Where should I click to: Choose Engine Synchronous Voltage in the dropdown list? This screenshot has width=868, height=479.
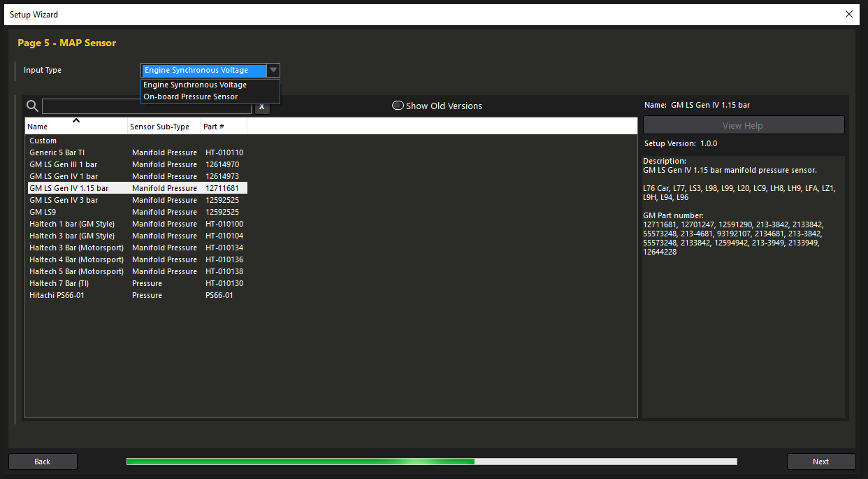click(x=210, y=85)
